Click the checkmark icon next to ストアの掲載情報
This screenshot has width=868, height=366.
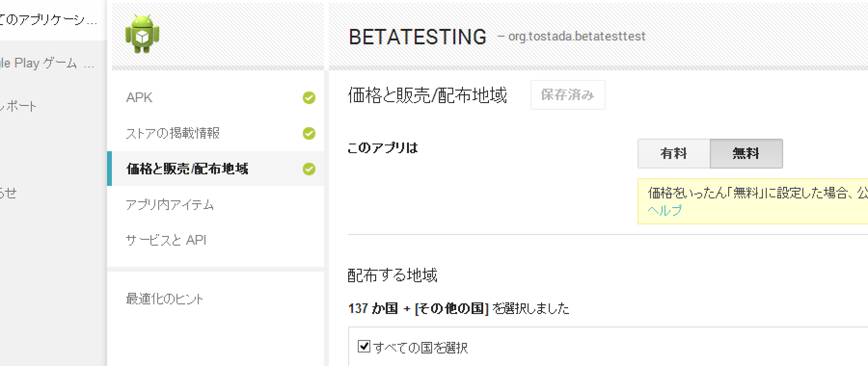coord(309,133)
